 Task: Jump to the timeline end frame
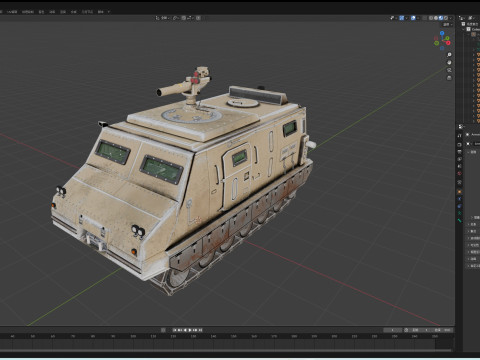pyautogui.click(x=201, y=330)
